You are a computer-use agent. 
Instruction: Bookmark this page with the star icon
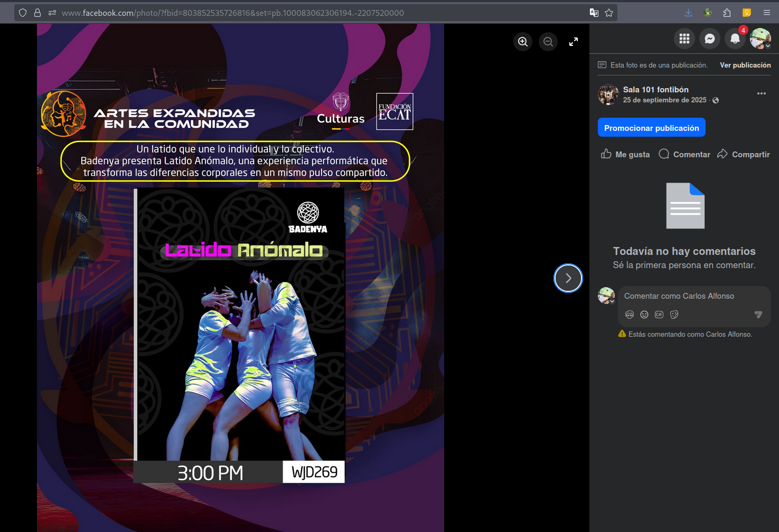click(x=609, y=13)
